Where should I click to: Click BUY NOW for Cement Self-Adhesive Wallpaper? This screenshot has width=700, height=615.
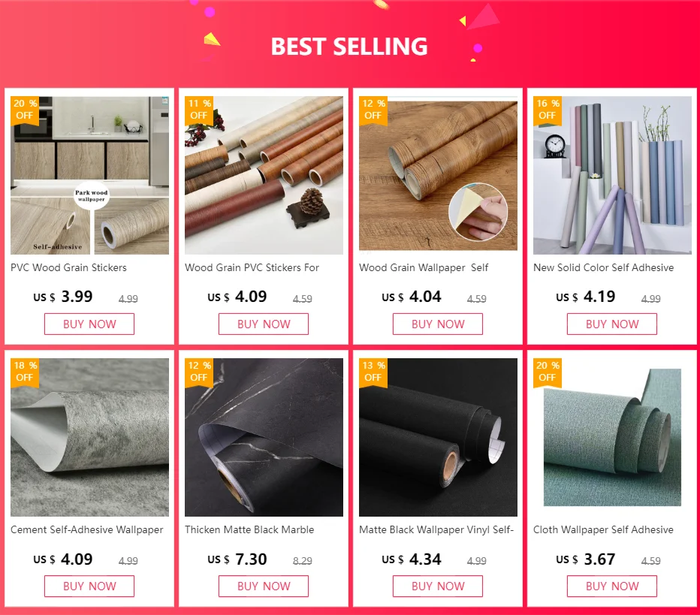click(x=89, y=586)
